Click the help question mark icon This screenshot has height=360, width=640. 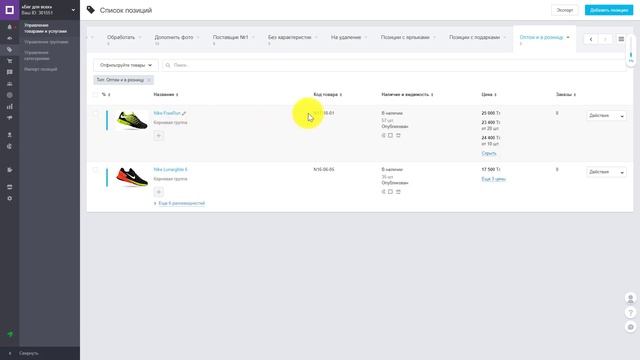click(x=631, y=313)
